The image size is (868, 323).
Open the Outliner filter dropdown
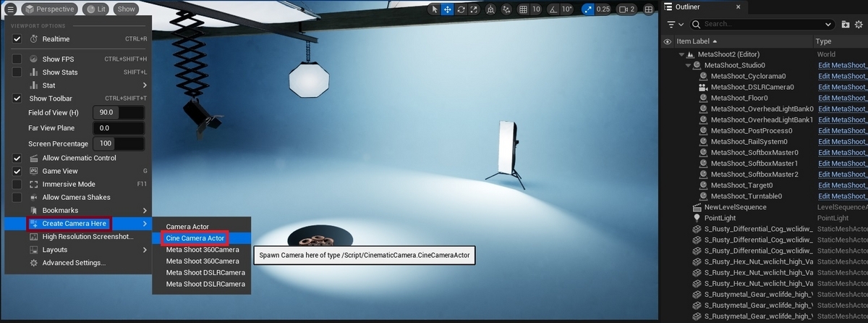pos(674,24)
